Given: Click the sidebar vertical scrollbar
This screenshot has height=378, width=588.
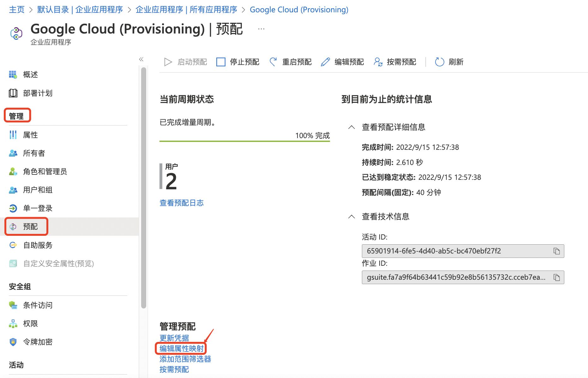Looking at the screenshot, I should point(144,188).
